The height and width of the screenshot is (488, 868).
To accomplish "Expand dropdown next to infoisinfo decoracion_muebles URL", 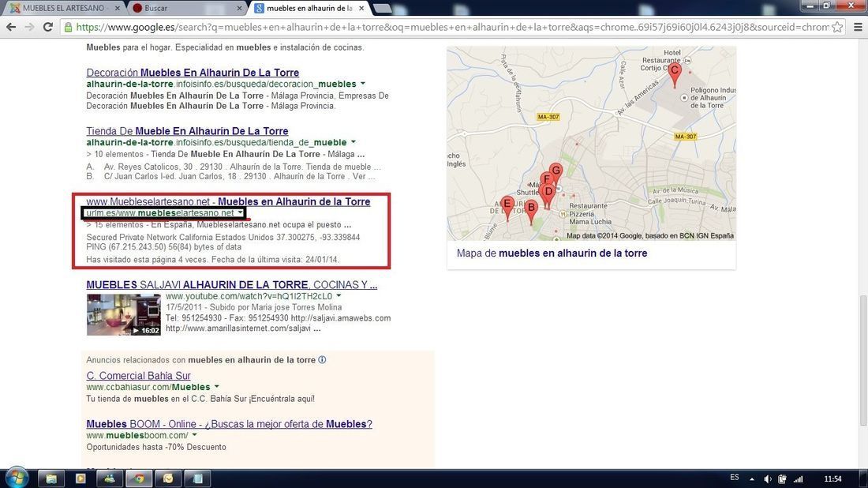I will [x=363, y=84].
